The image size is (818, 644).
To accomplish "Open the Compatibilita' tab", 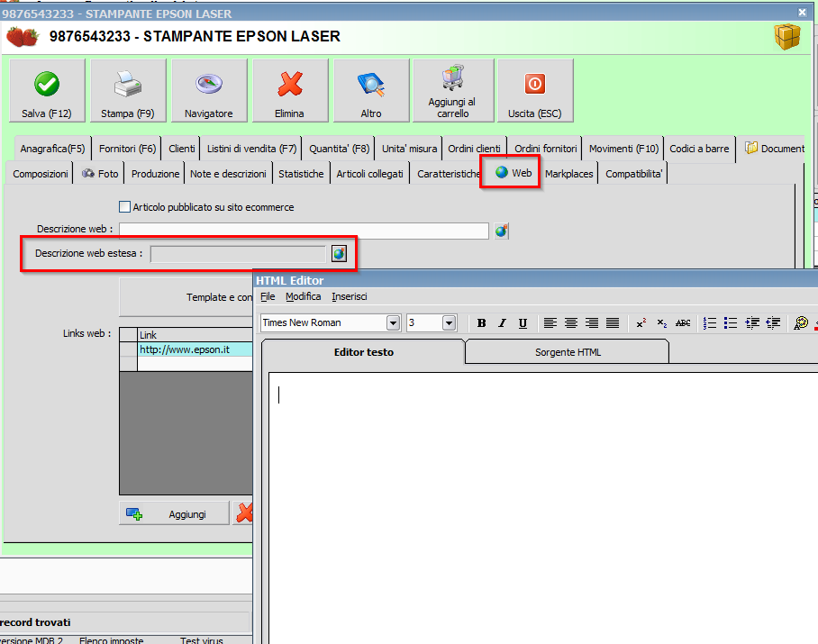I will click(634, 174).
